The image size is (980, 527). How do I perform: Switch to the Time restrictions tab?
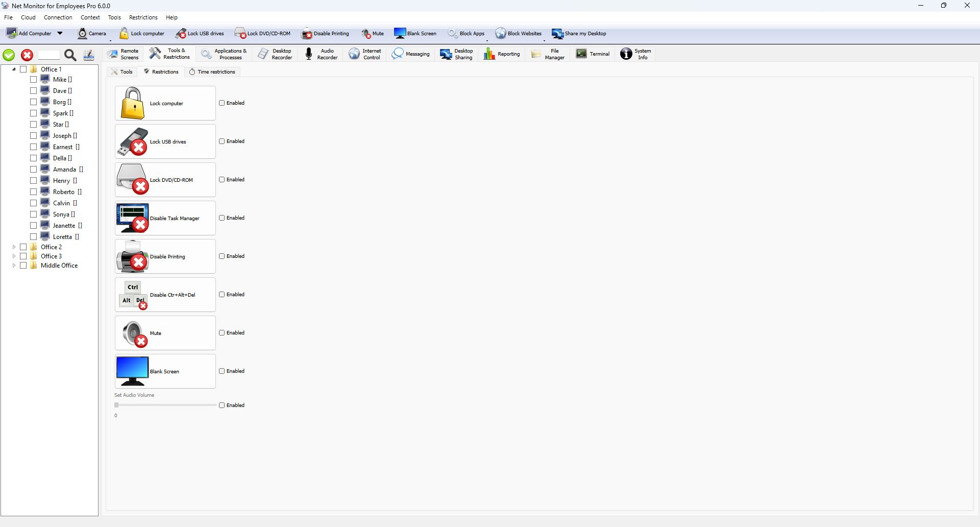(x=212, y=72)
